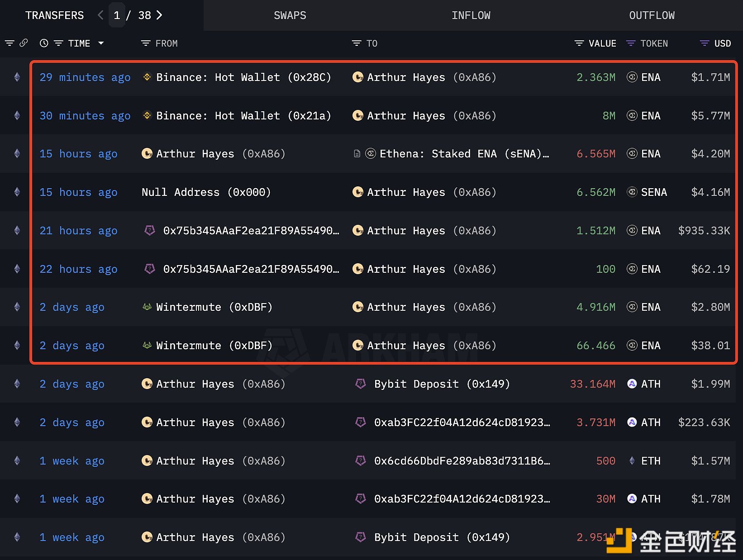The height and width of the screenshot is (560, 743).
Task: Open the TIME column filter icon
Action: (x=58, y=43)
